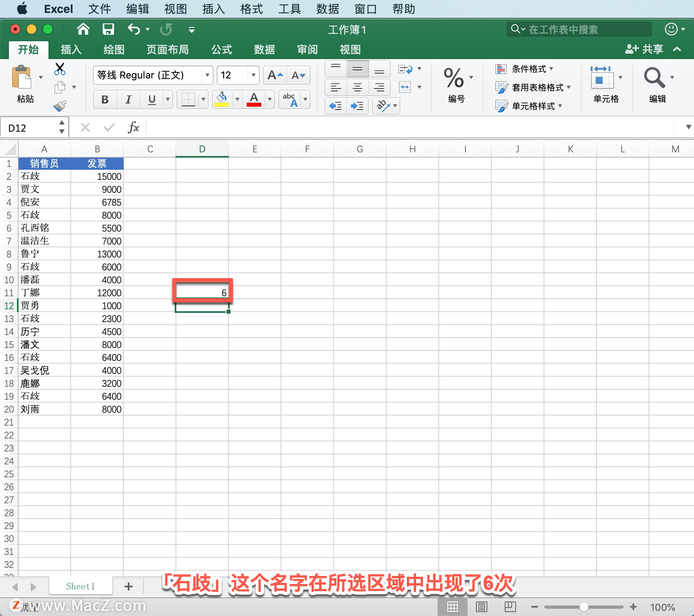Switch to Page Break Preview icon
694x616 pixels.
pos(510,607)
